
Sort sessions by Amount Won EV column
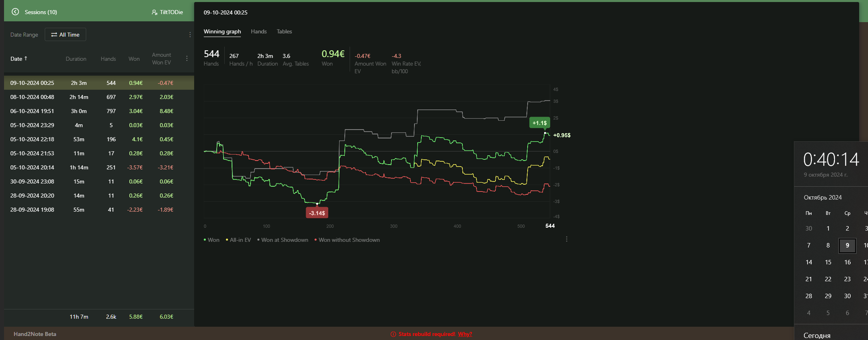click(x=161, y=59)
